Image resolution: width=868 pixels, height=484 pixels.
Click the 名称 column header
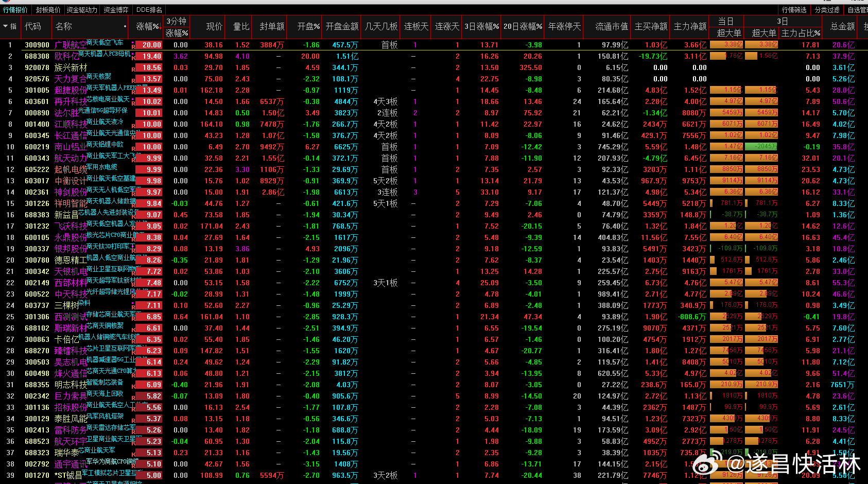[64, 26]
